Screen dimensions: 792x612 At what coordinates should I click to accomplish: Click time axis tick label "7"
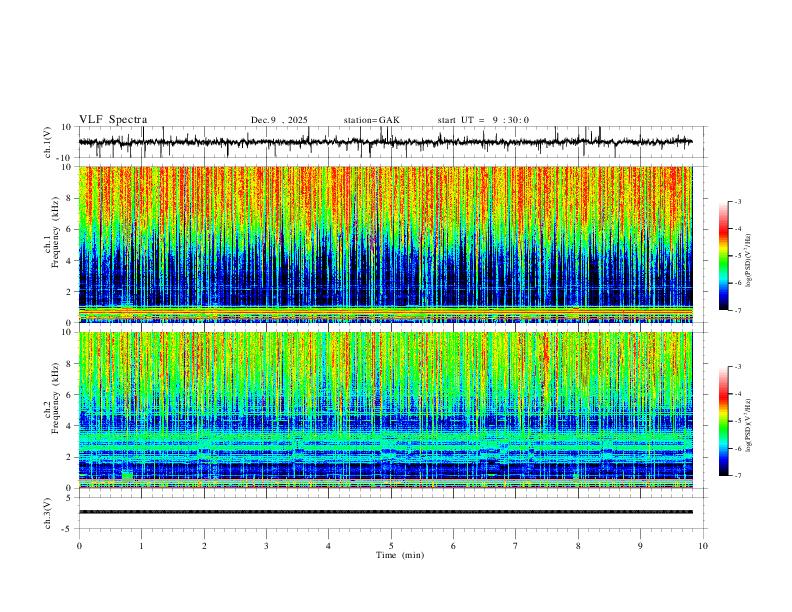(516, 546)
